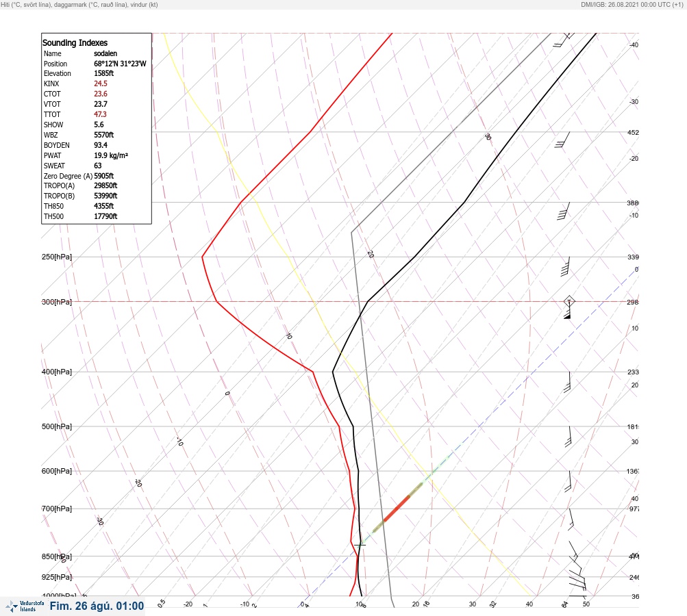This screenshot has height=616, width=687.
Task: Click the header 'DMI/IGB: 26.08.2021 00:00 UTC (+1)'
Action: pos(632,4)
